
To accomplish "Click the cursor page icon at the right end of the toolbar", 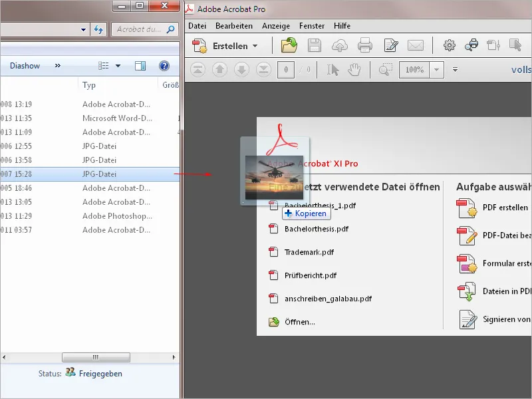I will tap(515, 45).
